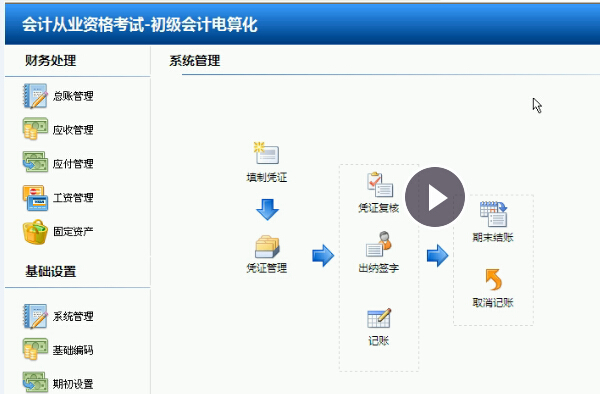Play the video with center play button
Image resolution: width=600 pixels, height=394 pixels.
(435, 197)
